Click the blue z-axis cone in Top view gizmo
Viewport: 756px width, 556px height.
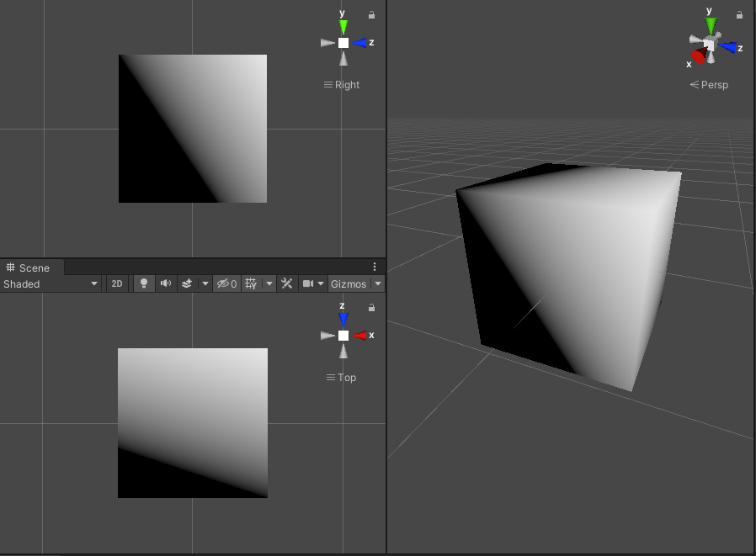343,320
